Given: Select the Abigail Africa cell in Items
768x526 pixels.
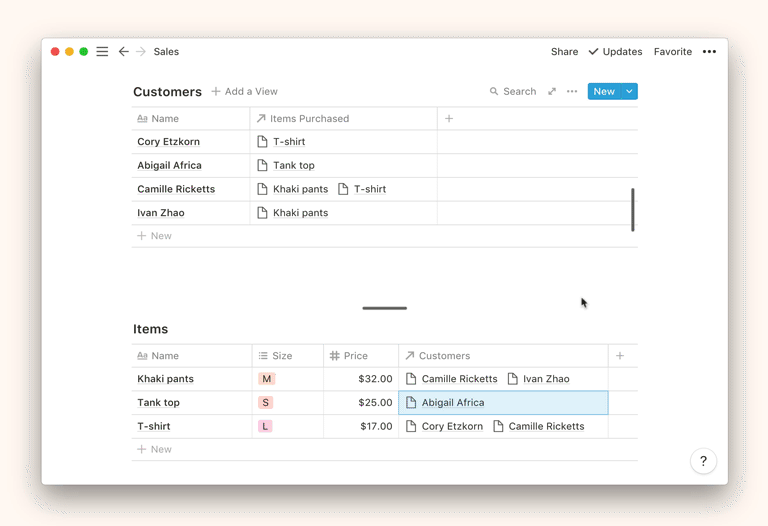Looking at the screenshot, I should click(503, 403).
